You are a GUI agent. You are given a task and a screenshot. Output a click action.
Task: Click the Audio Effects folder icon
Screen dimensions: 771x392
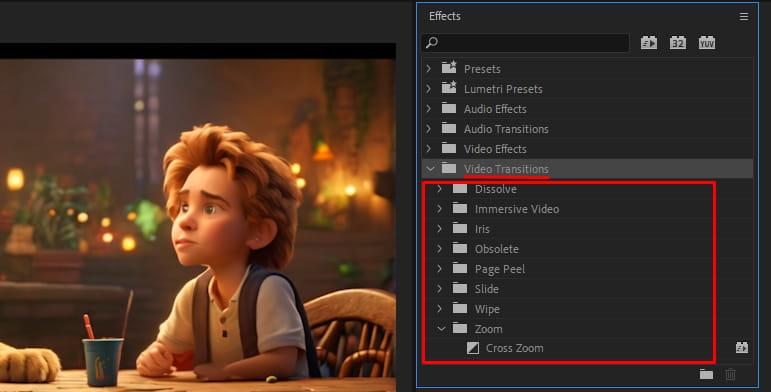(449, 108)
